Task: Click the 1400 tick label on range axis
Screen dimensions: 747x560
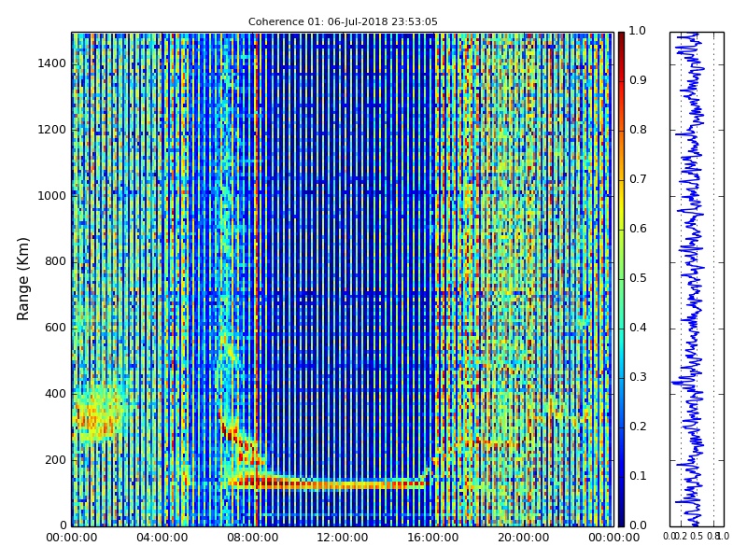Action: [x=52, y=63]
